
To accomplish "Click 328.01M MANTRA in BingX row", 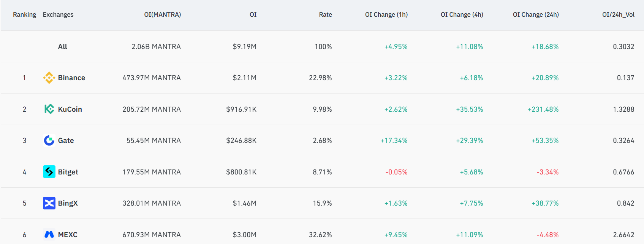I will coord(152,203).
